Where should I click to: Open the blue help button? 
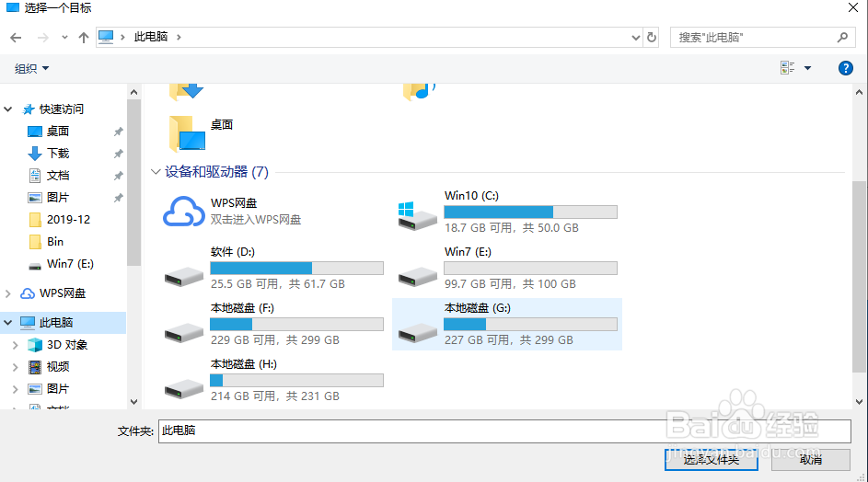(x=845, y=68)
